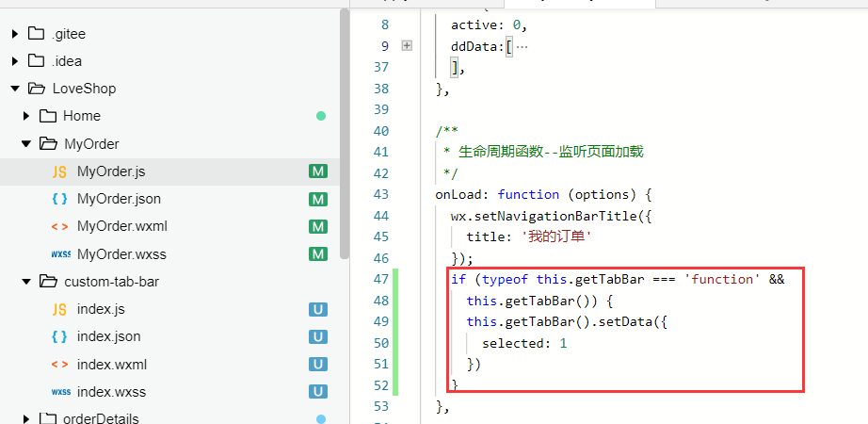The height and width of the screenshot is (424, 868).
Task: Click the M modified badge on MyOrder.js
Action: 318,171
